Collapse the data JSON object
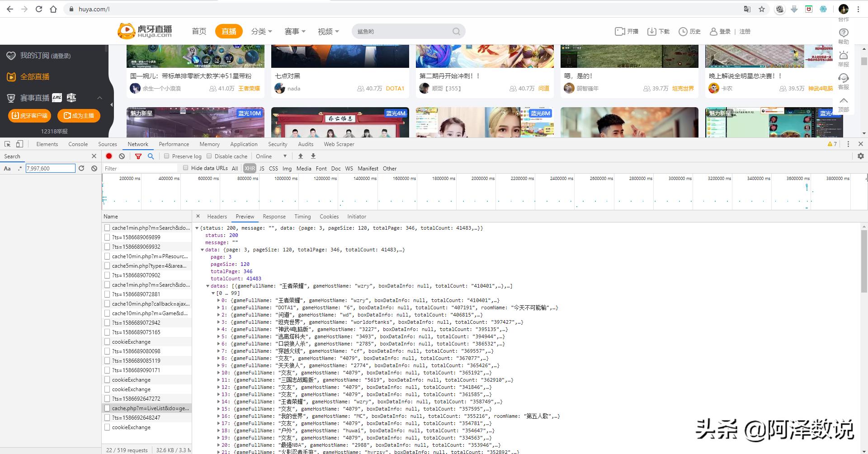 tap(202, 250)
